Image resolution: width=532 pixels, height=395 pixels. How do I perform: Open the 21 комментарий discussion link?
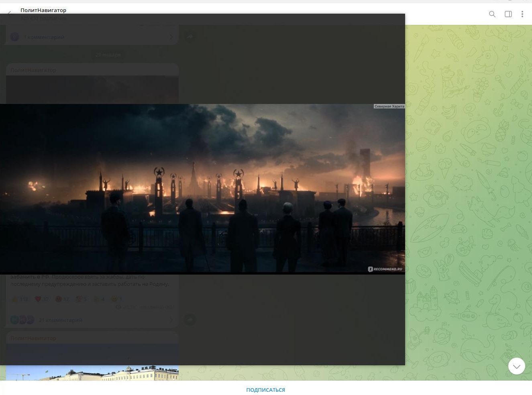[61, 320]
